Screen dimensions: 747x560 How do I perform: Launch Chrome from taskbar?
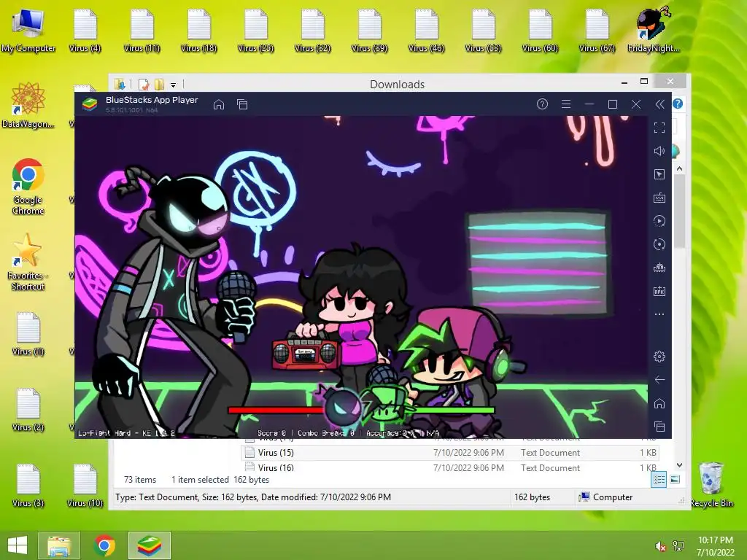coord(104,545)
